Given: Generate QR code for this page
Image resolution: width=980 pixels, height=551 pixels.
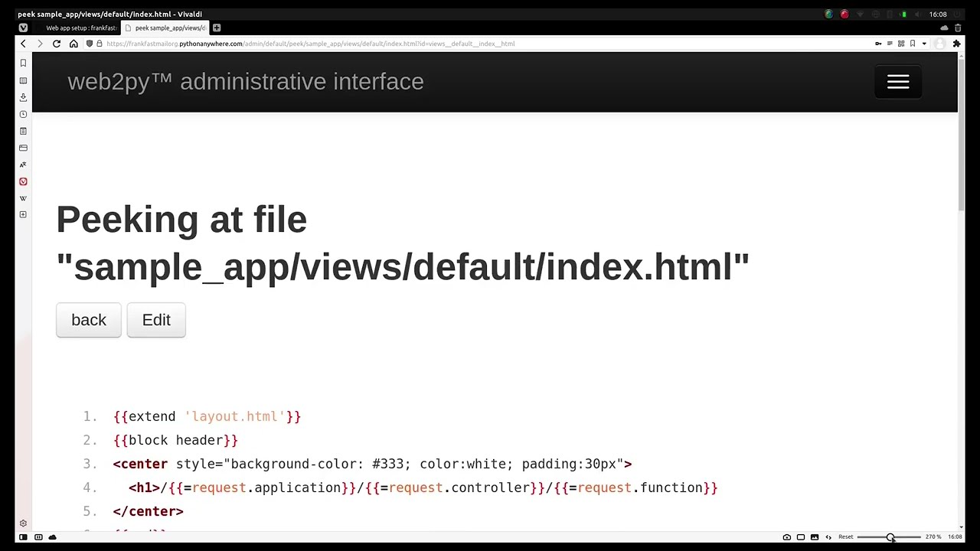Looking at the screenshot, I should tap(901, 44).
